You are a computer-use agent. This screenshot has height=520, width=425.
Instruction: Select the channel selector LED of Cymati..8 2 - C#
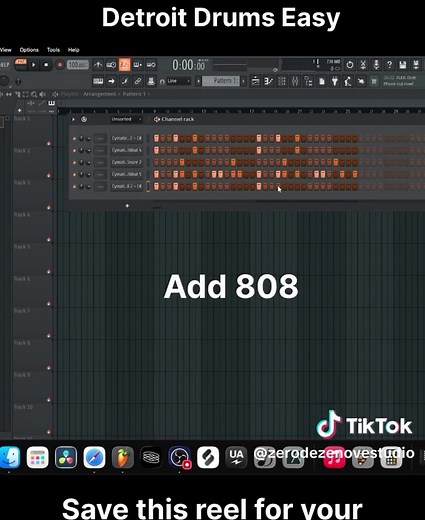point(148,186)
